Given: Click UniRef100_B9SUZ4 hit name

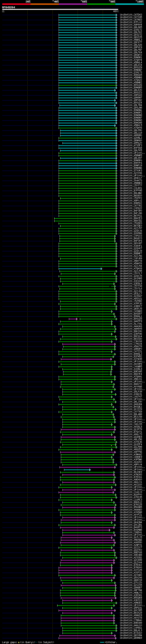Looking at the screenshot, I should pyautogui.click(x=131, y=103).
